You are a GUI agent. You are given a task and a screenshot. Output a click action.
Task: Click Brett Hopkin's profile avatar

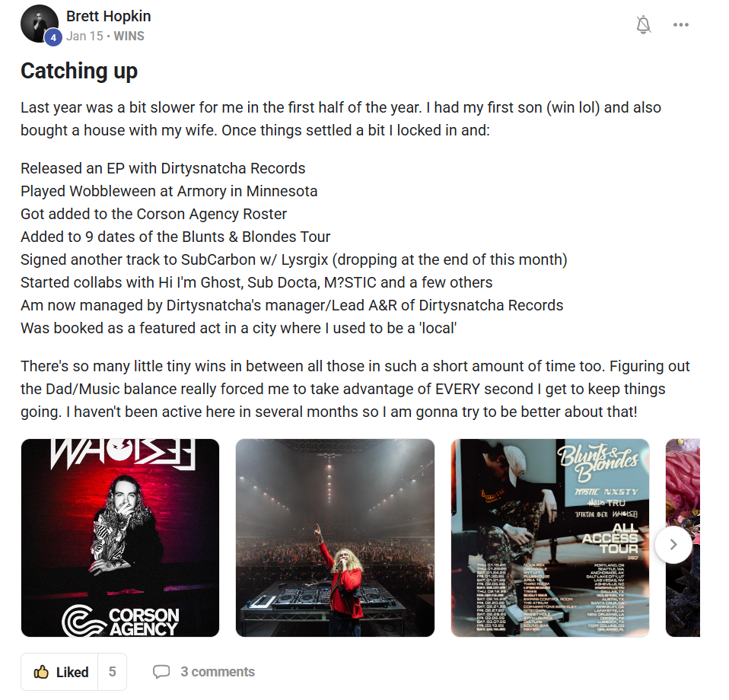(39, 24)
